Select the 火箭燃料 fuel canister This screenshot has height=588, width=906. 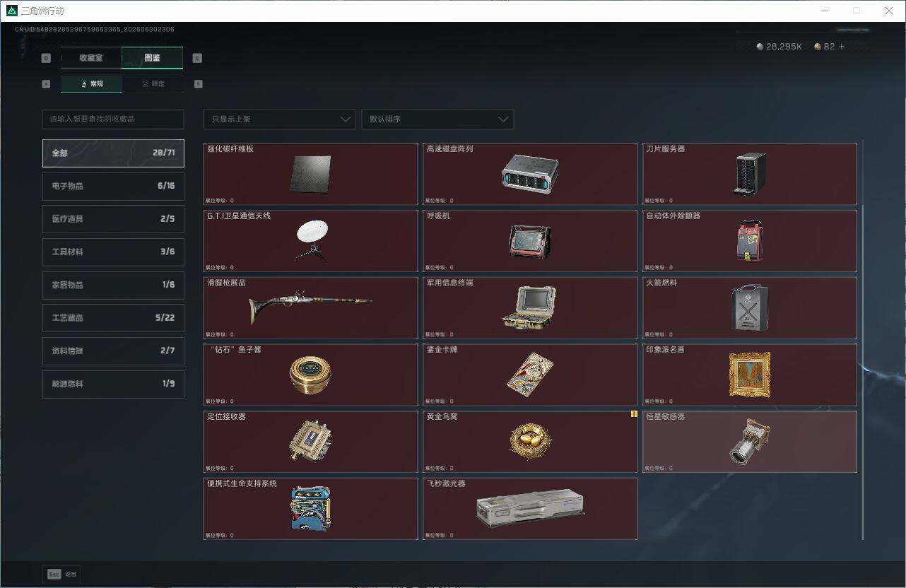(x=750, y=308)
